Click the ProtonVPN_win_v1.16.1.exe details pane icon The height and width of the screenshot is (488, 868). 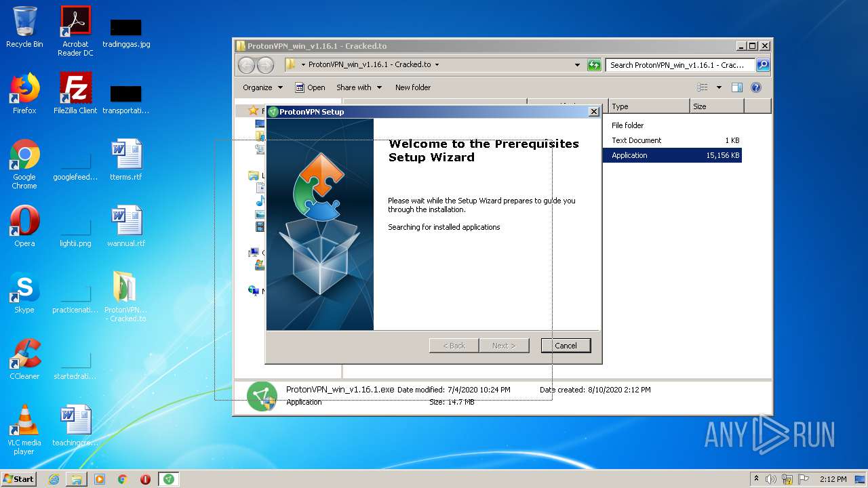[x=262, y=396]
